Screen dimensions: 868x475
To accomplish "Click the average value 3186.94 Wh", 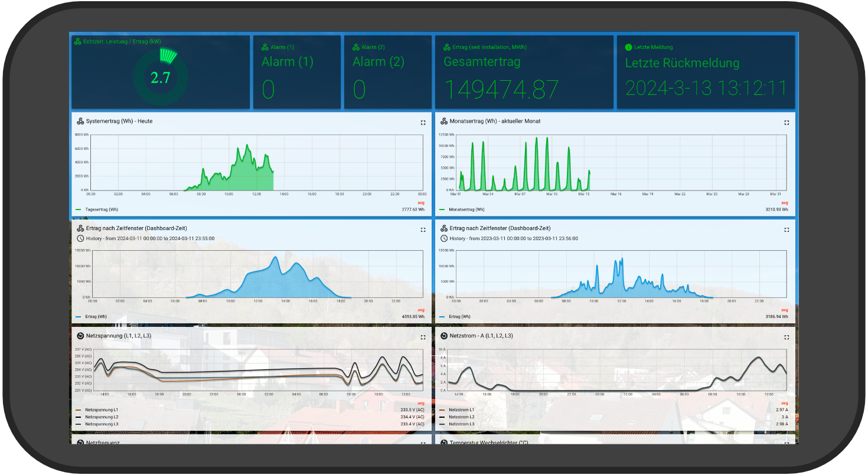I will click(x=776, y=316).
